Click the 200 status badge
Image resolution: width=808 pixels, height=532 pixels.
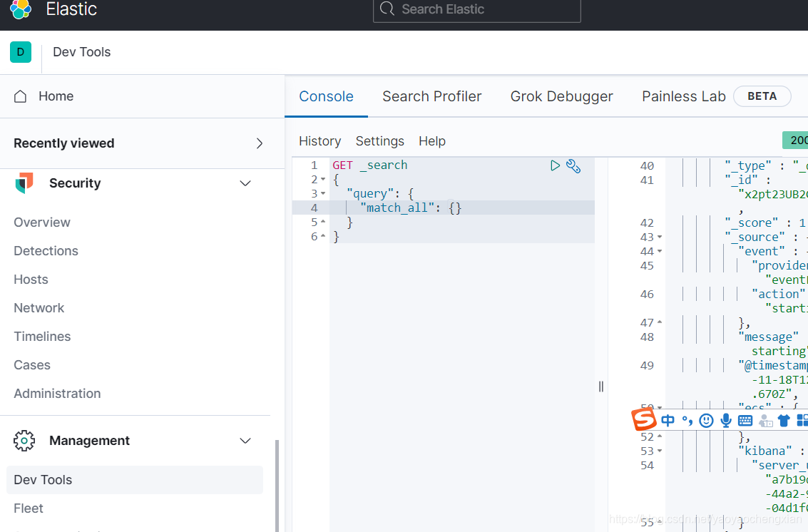pyautogui.click(x=795, y=140)
